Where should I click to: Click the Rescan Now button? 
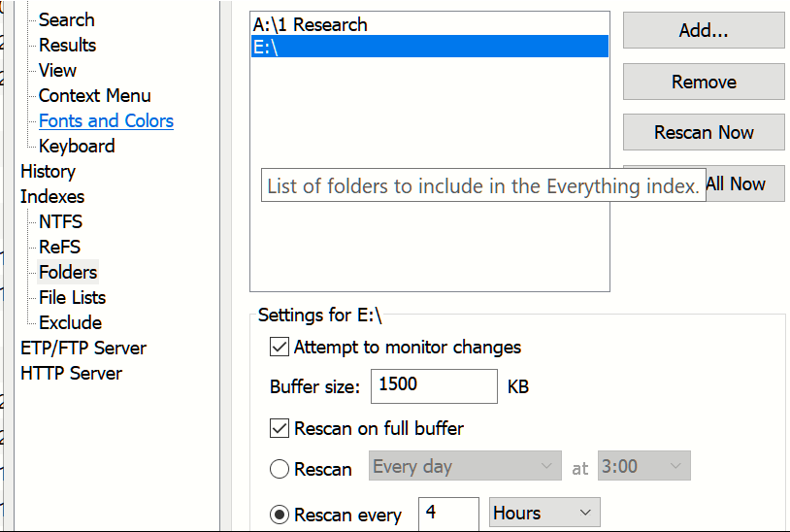tap(704, 132)
